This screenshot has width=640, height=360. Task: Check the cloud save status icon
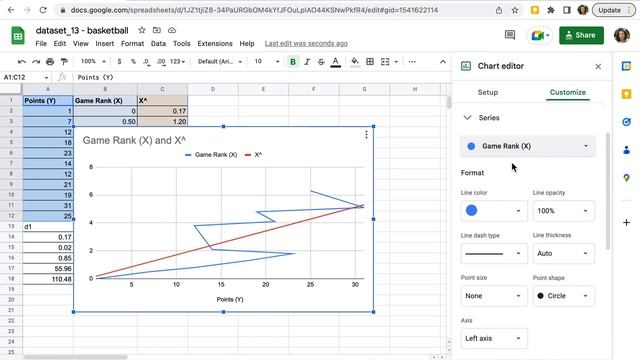[x=172, y=30]
